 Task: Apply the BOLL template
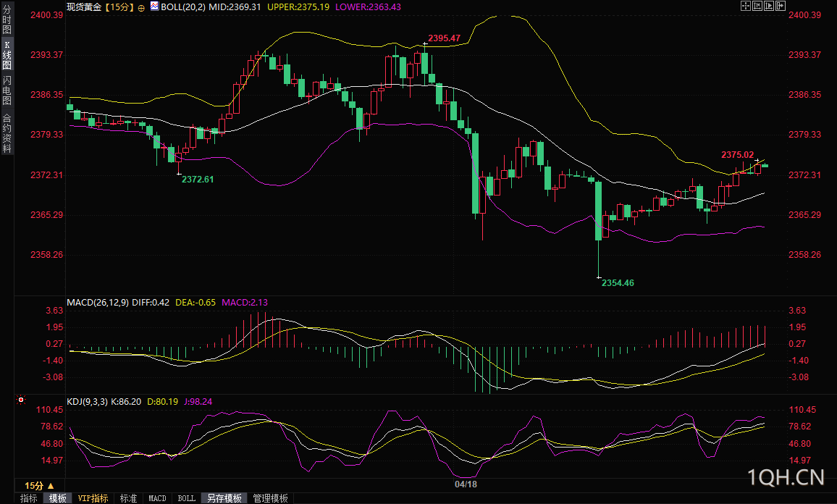186,498
